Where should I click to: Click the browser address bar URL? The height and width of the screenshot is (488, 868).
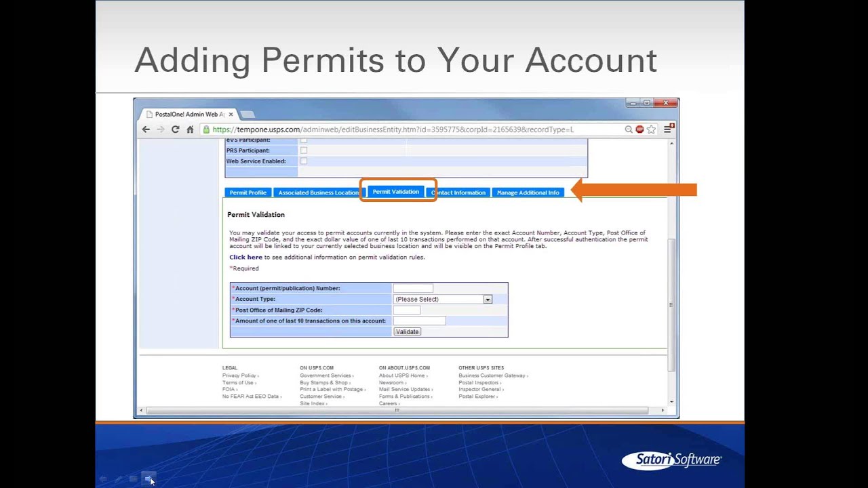click(393, 129)
